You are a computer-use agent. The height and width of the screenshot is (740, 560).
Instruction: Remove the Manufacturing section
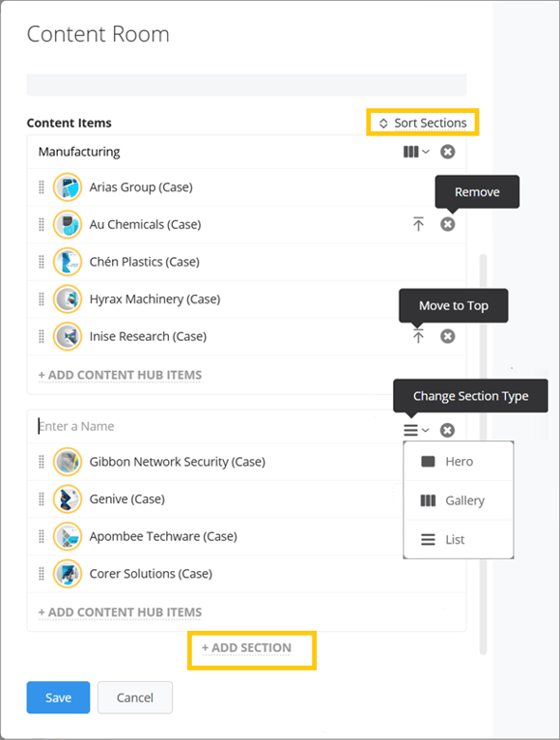[x=448, y=152]
